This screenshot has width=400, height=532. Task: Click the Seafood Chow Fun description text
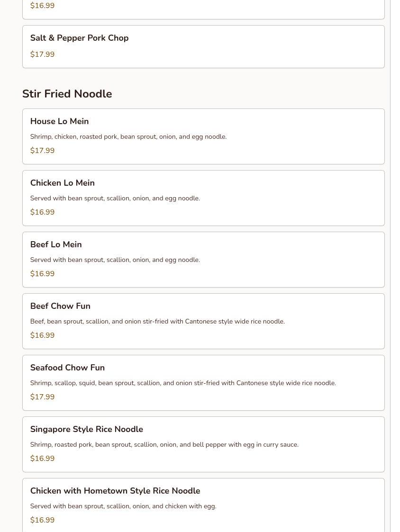coord(182,383)
